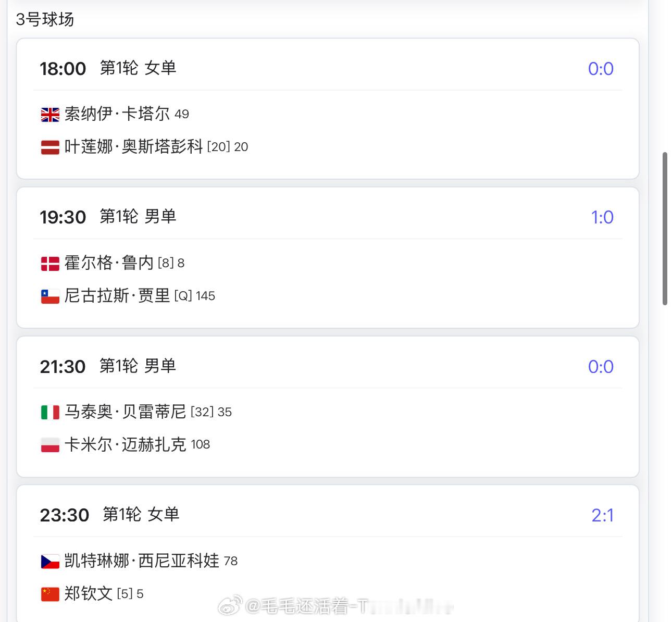
Task: Click the China flag beside 郑钦文
Action: [x=50, y=594]
